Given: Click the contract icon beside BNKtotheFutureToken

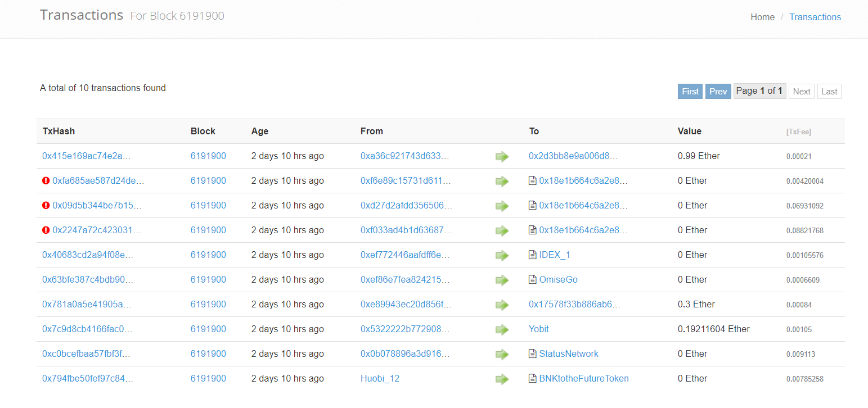Looking at the screenshot, I should pyautogui.click(x=533, y=379).
